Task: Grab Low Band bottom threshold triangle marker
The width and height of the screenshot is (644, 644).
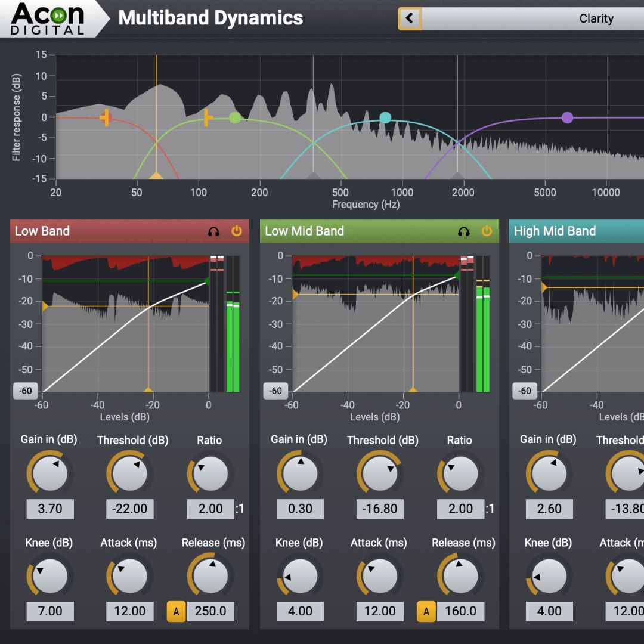Action: [x=148, y=389]
